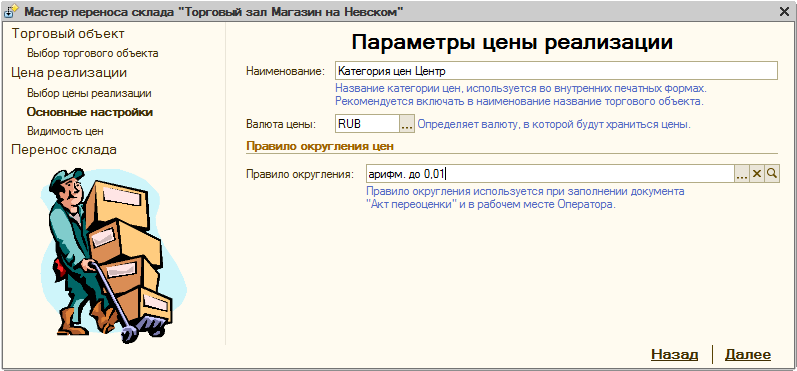This screenshot has height=371, width=797.
Task: Close the warehouse transfer wizard window
Action: 784,12
